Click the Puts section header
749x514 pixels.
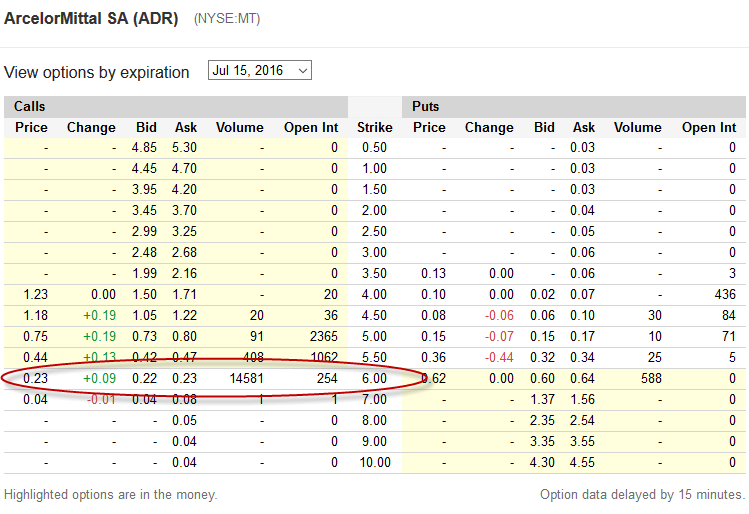click(x=426, y=106)
